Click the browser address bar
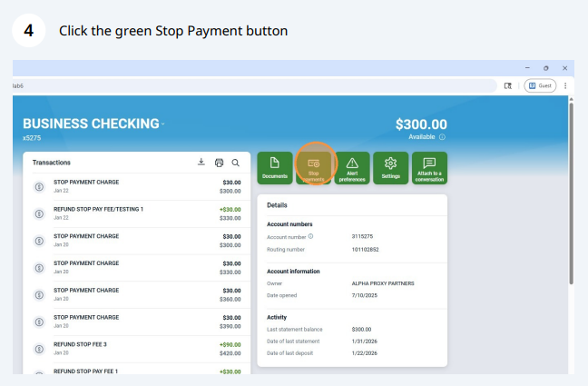Viewport: 588px width, 386px height. 254,85
